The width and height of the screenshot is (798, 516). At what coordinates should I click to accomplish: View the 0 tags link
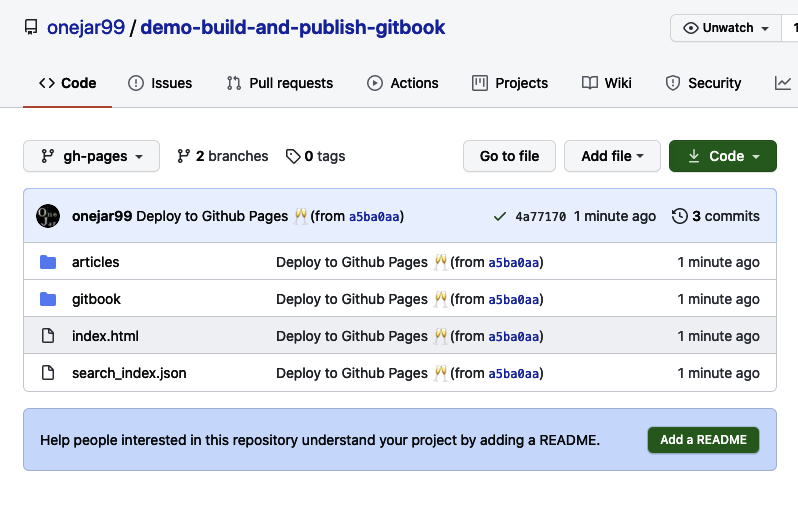point(316,156)
